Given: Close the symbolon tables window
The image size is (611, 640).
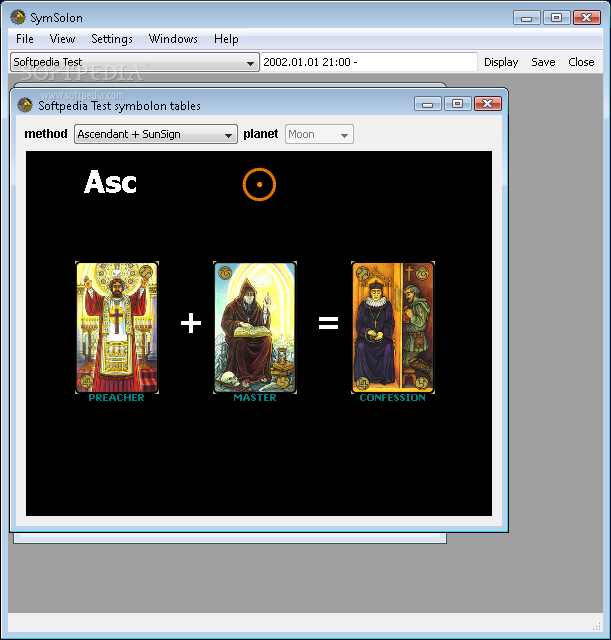Looking at the screenshot, I should click(488, 104).
